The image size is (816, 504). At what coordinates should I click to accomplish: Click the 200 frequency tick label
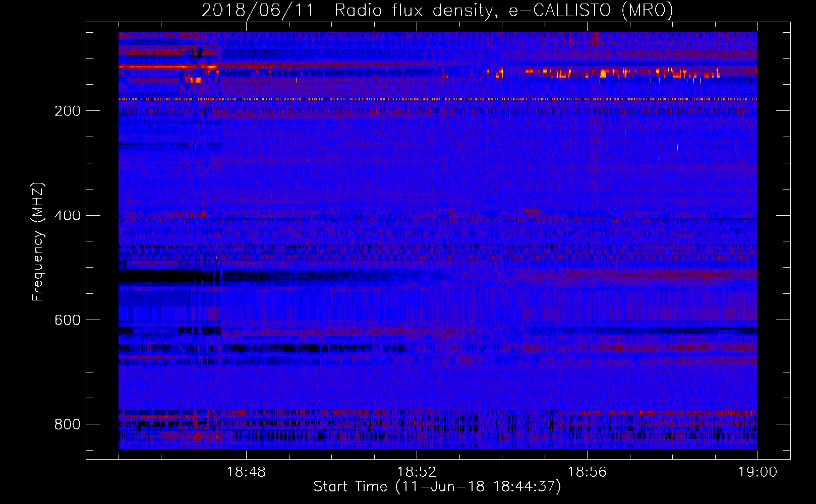point(68,111)
